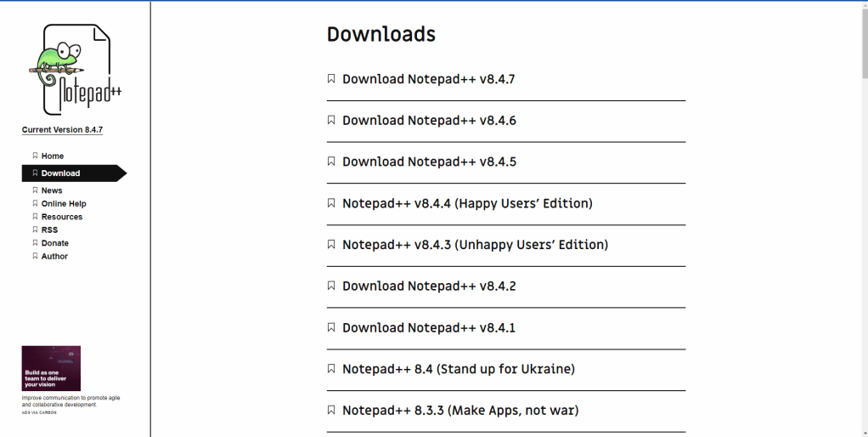Viewport: 868px width, 437px height.
Task: Click bookmark icon next to RSS
Action: tap(35, 230)
